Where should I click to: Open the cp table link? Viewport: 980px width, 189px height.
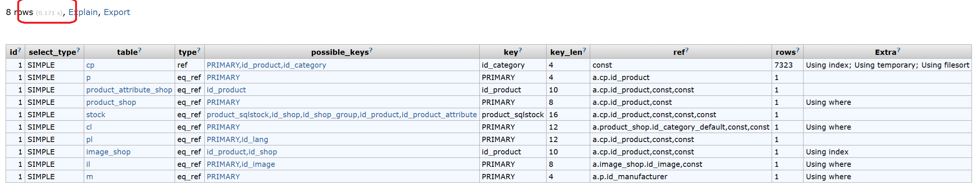90,65
